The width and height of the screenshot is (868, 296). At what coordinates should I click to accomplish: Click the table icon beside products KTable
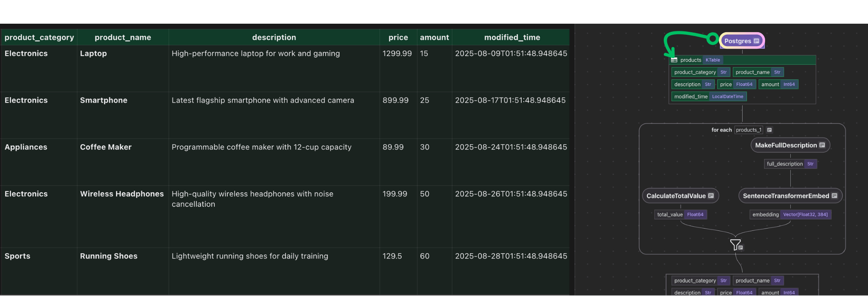[x=674, y=60]
